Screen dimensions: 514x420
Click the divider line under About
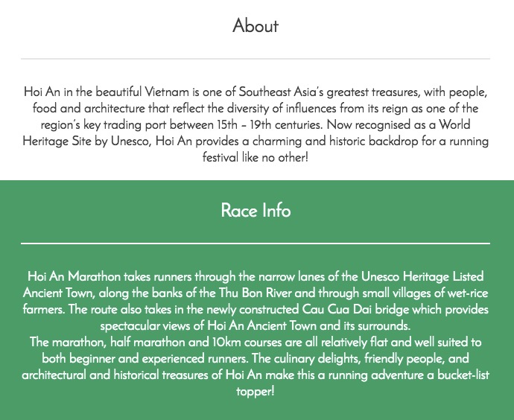point(256,59)
